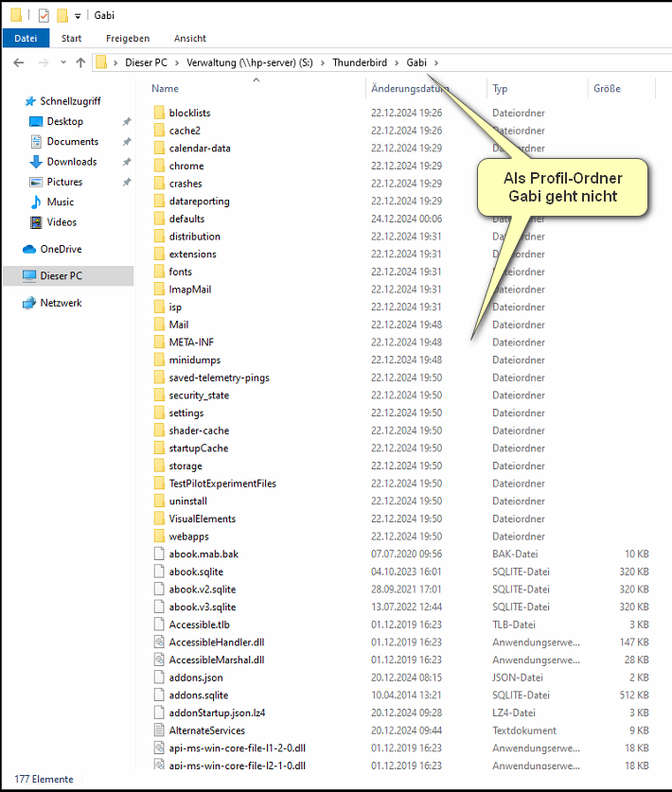This screenshot has width=672, height=792.
Task: Click the ImapMail folder icon
Action: click(159, 289)
